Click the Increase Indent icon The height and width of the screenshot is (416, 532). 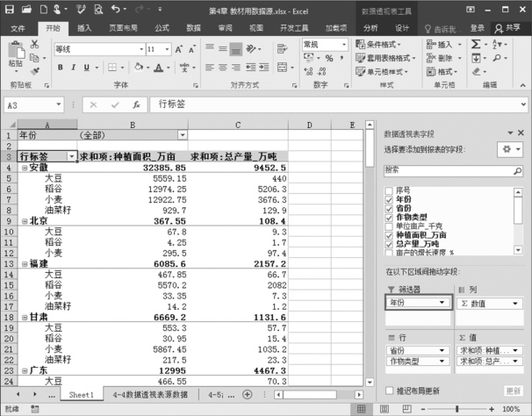coord(264,68)
